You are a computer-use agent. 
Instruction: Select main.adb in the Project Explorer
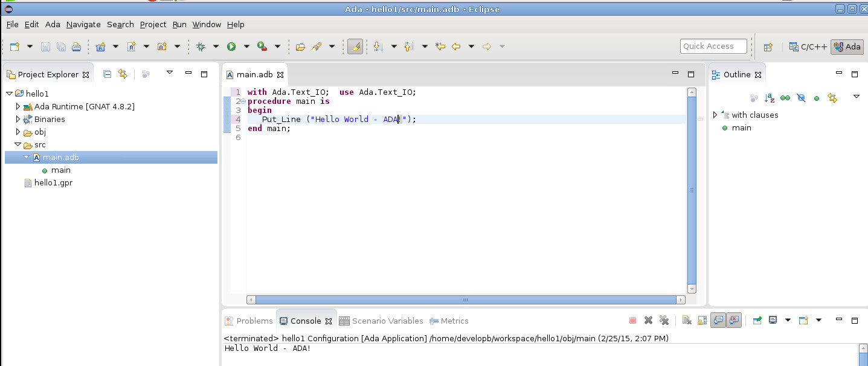[x=111, y=157]
